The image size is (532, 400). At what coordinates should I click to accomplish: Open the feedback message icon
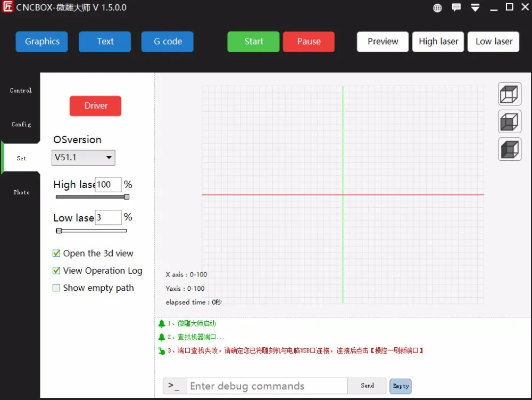tap(456, 7)
